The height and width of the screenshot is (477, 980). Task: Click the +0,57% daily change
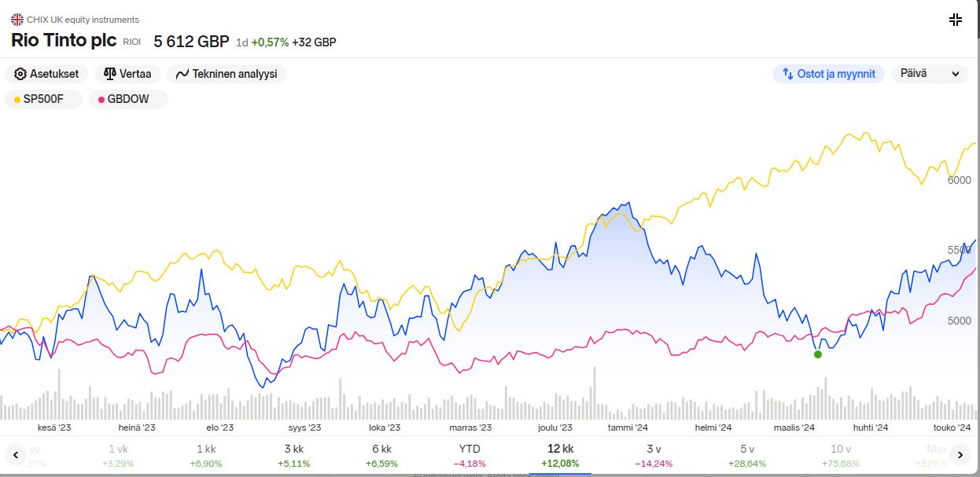click(270, 42)
